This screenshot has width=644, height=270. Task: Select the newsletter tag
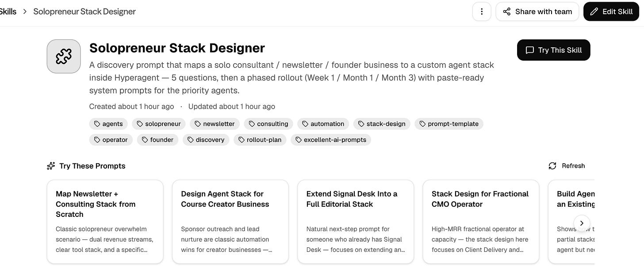(x=215, y=124)
